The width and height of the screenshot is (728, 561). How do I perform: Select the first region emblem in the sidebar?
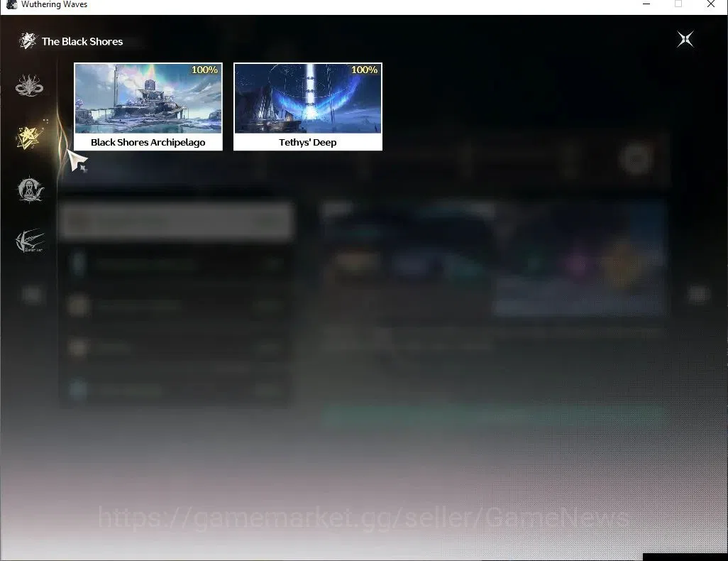coord(29,86)
